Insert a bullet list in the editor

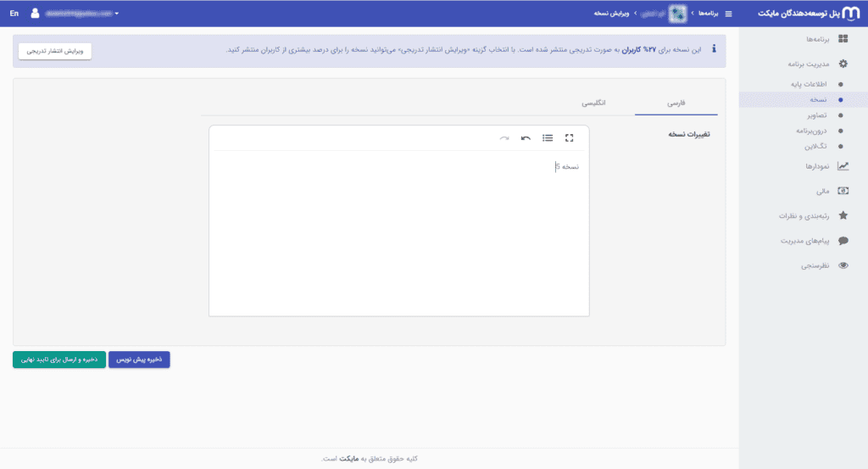coord(548,138)
